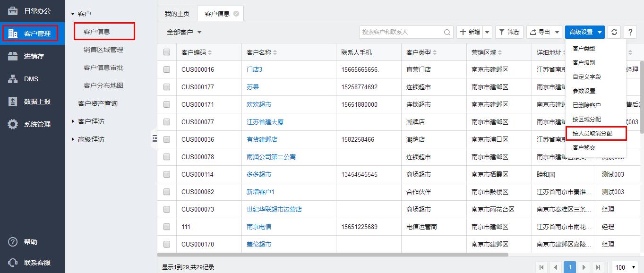Open the 日常办公 briefcase icon
The width and height of the screenshot is (644, 273).
(x=13, y=10)
